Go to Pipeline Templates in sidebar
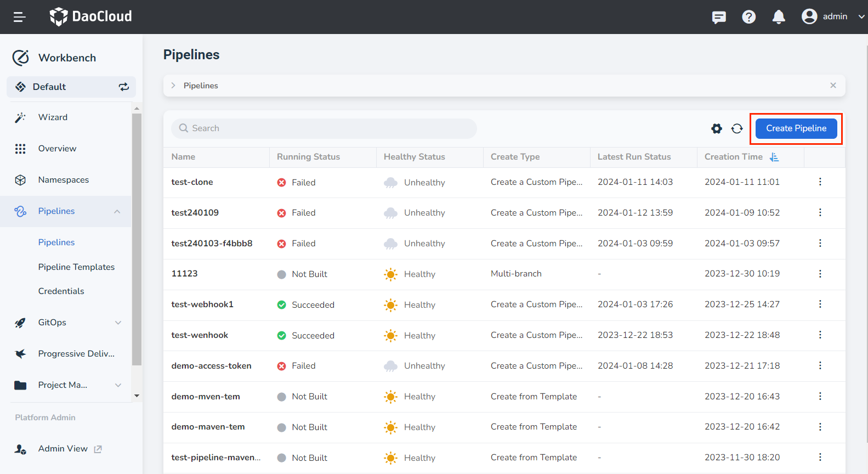868x474 pixels. coord(76,267)
